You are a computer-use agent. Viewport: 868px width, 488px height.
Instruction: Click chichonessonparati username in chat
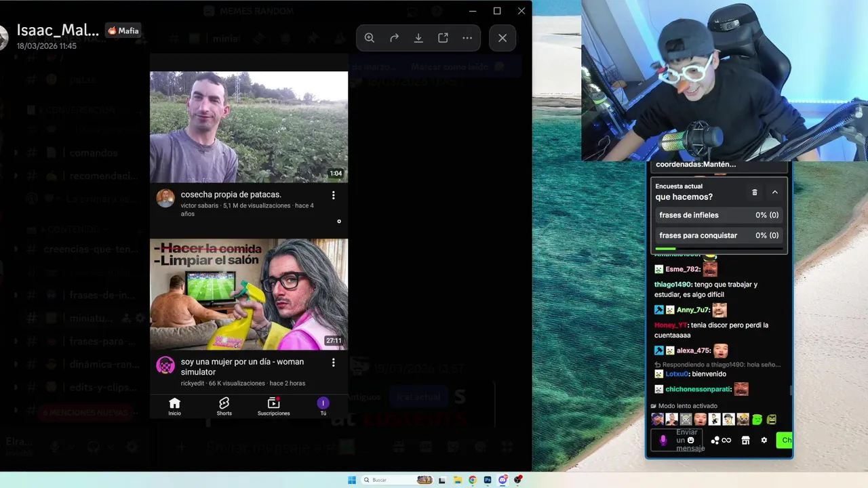point(698,389)
